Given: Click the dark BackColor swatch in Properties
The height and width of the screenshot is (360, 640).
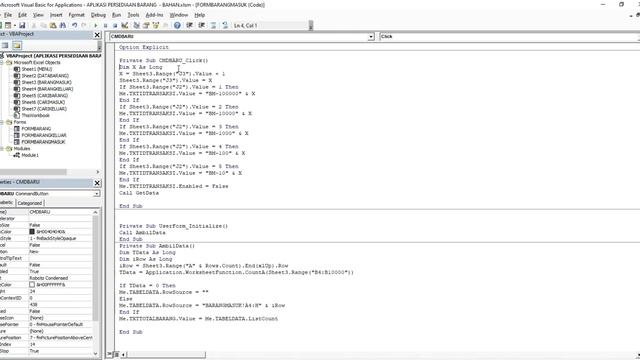Looking at the screenshot, I should coord(32,232).
